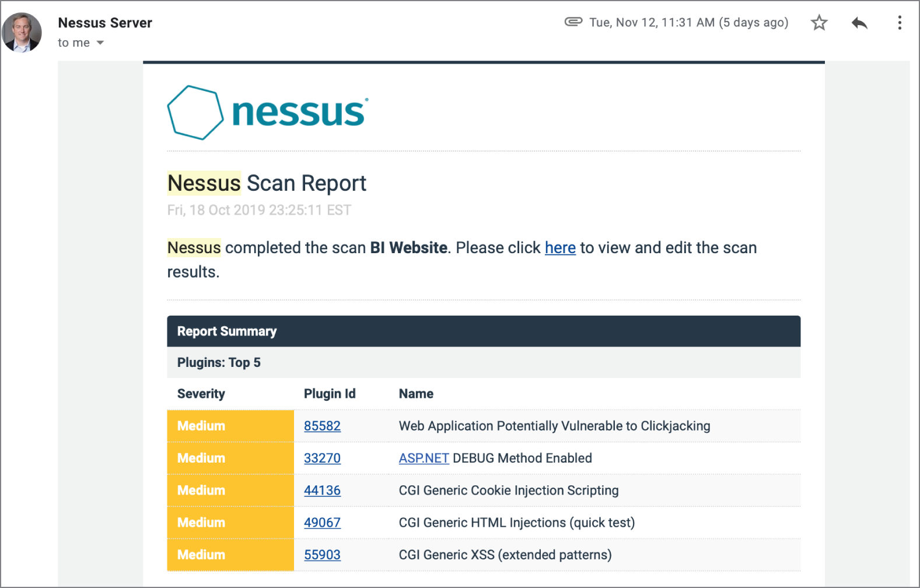Viewport: 920px width, 588px height.
Task: Click the attachment paperclip icon
Action: click(573, 22)
